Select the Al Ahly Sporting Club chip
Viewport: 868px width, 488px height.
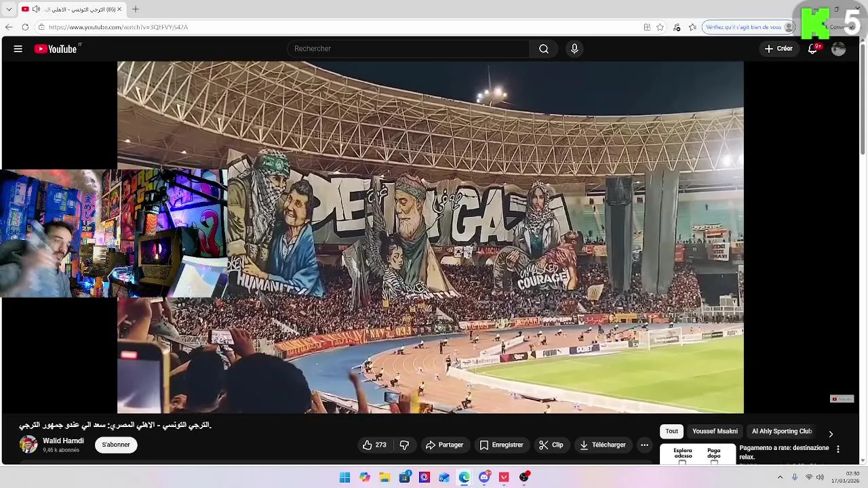[782, 431]
